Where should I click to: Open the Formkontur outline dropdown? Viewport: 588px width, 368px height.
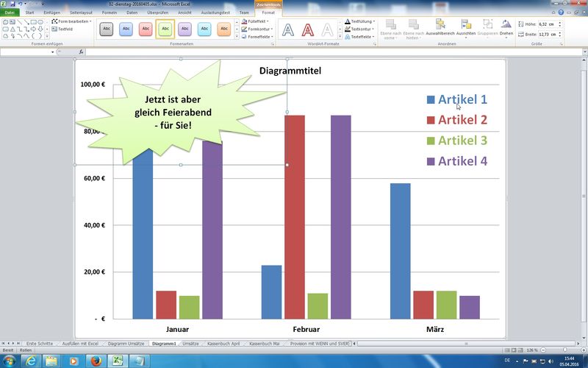(257, 29)
